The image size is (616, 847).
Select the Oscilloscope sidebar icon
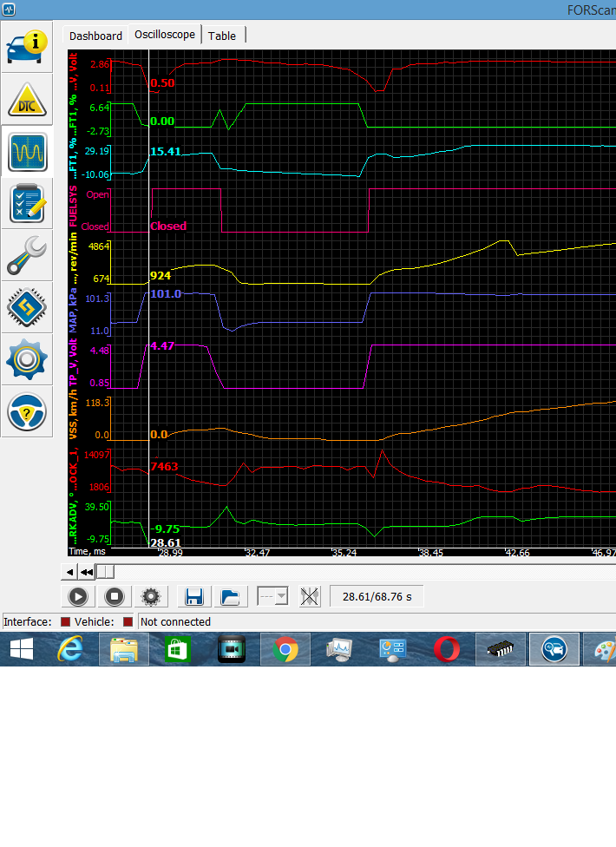pos(28,152)
